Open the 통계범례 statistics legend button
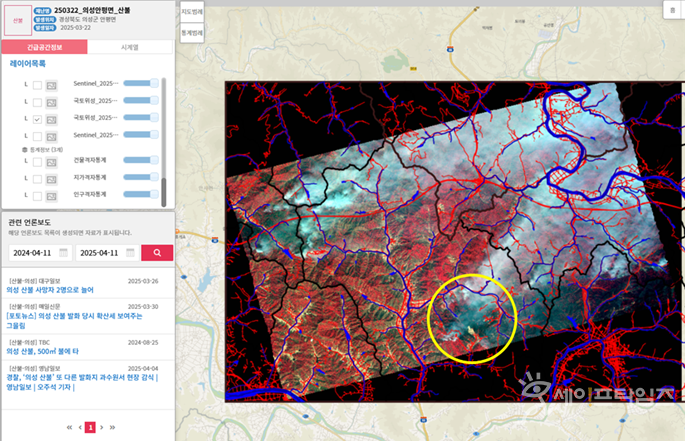The height and width of the screenshot is (441, 689). point(191,33)
